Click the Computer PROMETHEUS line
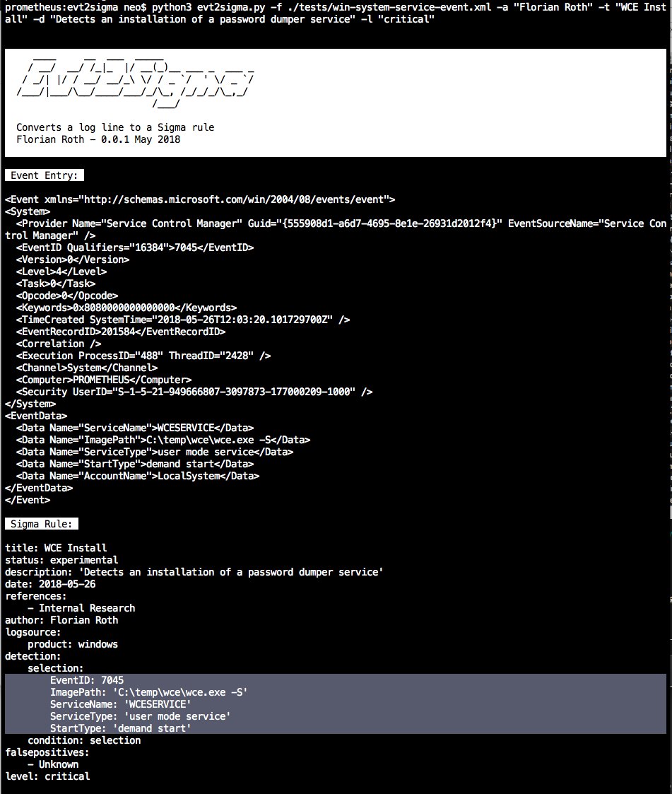Screen dimensions: 672x794 pos(104,380)
